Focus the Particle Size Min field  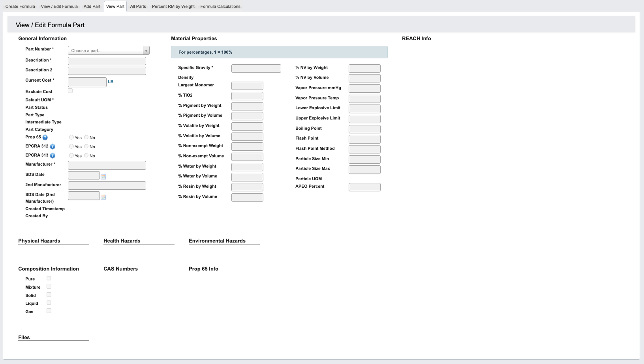(364, 159)
